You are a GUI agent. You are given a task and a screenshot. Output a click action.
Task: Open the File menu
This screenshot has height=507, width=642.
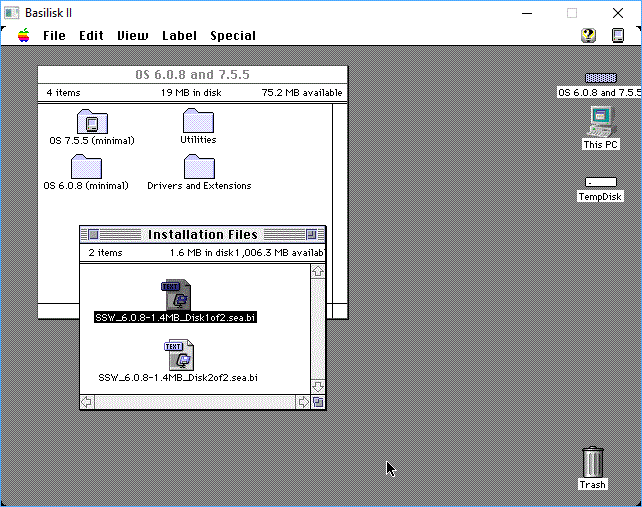tap(54, 36)
